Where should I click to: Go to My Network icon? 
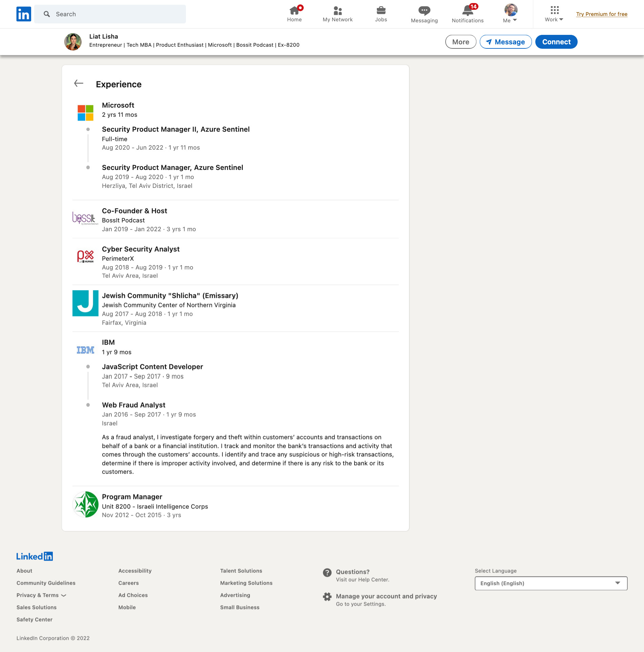(x=338, y=11)
